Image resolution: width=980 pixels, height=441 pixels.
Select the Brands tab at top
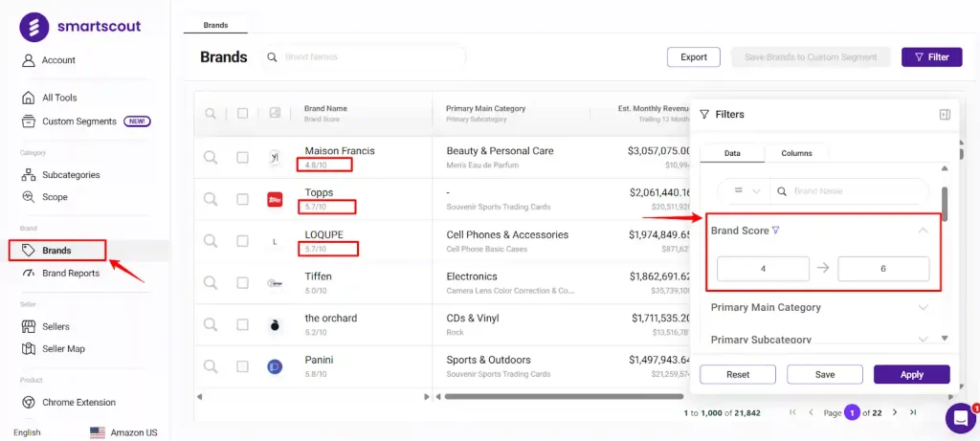(x=215, y=26)
